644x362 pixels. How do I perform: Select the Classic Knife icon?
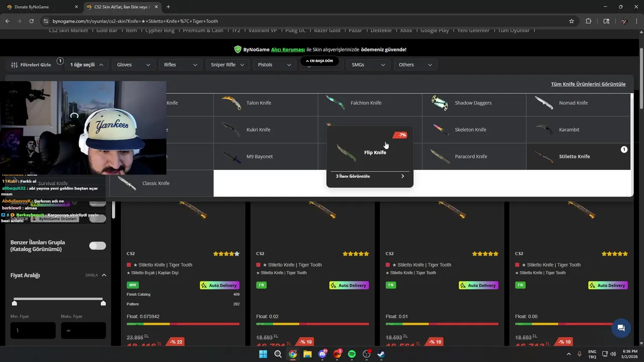coord(127,183)
